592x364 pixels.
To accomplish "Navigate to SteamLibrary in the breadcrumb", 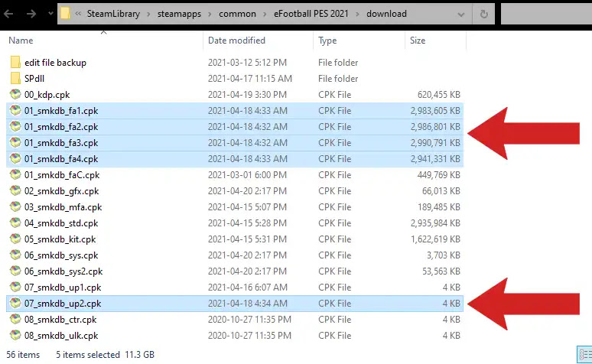I will 113,14.
